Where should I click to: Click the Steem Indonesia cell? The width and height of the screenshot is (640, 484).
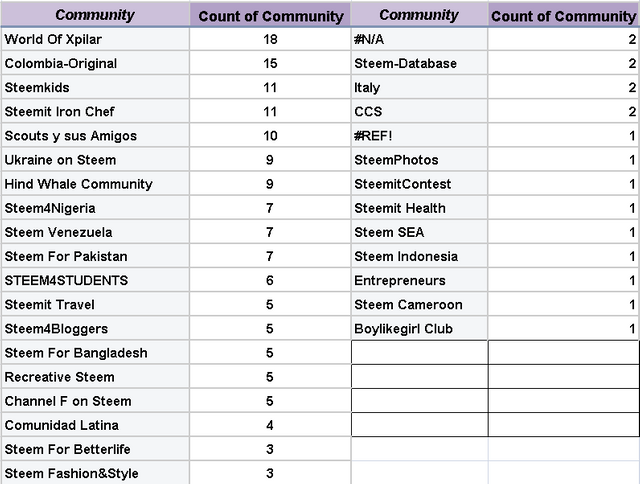(x=419, y=256)
